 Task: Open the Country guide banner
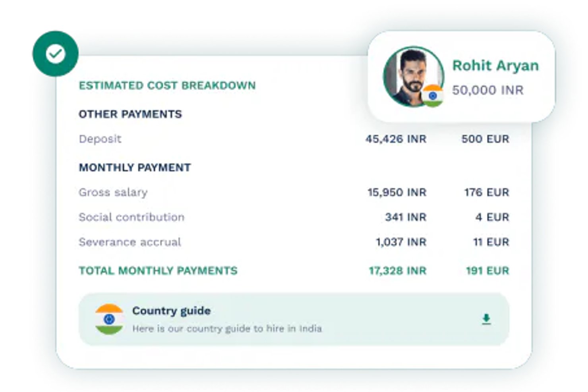click(294, 319)
